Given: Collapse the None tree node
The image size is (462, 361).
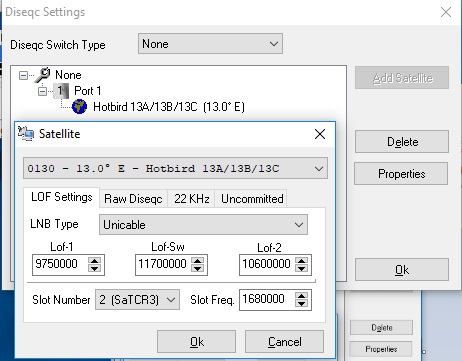Looking at the screenshot, I should pos(23,75).
